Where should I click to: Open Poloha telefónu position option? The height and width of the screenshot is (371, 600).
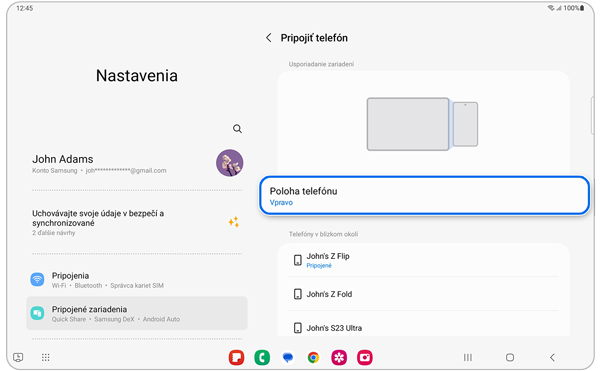coord(424,196)
